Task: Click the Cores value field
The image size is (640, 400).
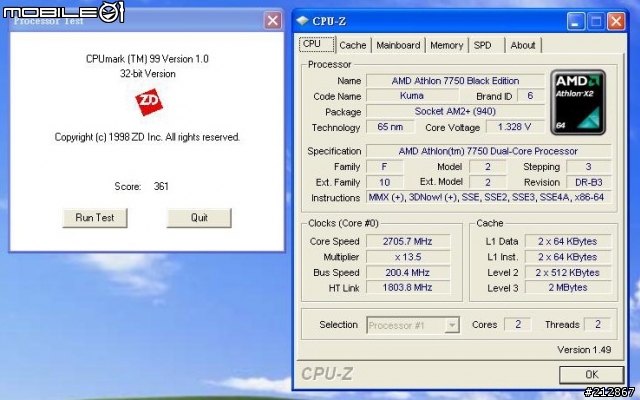Action: point(518,324)
